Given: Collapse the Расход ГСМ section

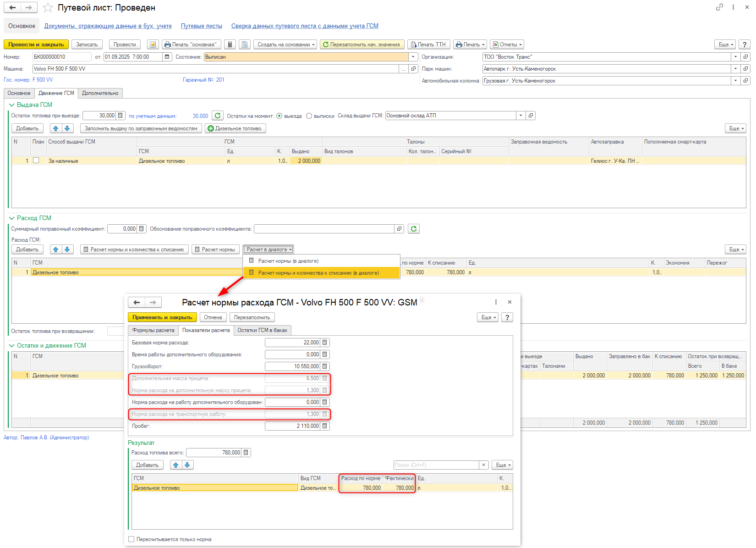Looking at the screenshot, I should pyautogui.click(x=12, y=218).
